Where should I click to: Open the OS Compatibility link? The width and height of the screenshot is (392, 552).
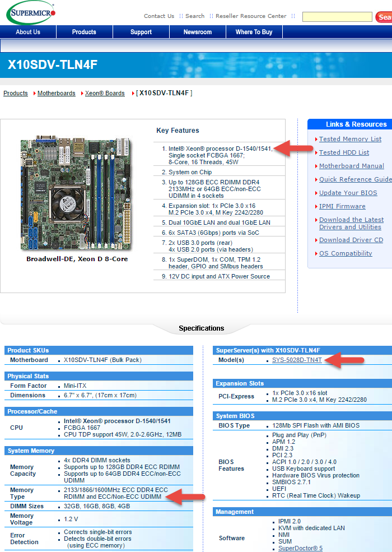point(346,253)
